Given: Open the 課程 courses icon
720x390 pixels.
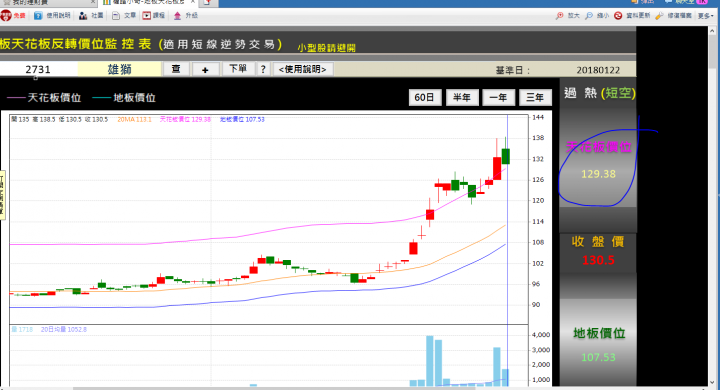Looking at the screenshot, I should pyautogui.click(x=146, y=16).
